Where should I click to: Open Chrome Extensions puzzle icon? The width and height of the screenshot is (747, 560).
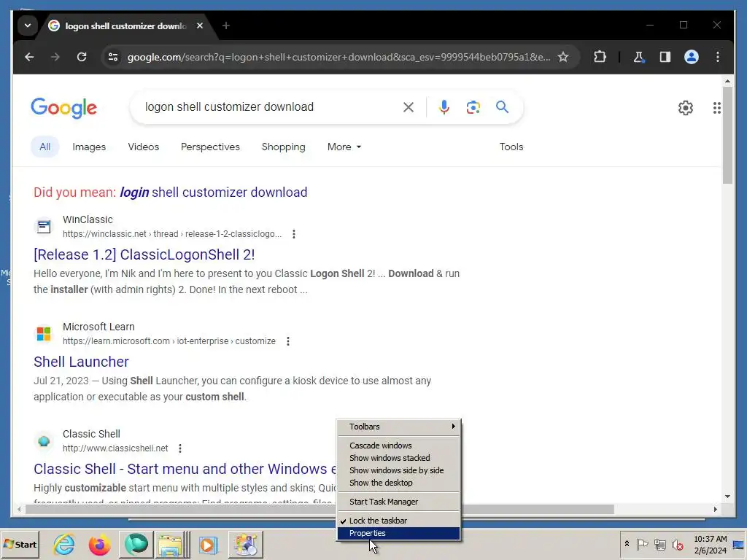600,57
